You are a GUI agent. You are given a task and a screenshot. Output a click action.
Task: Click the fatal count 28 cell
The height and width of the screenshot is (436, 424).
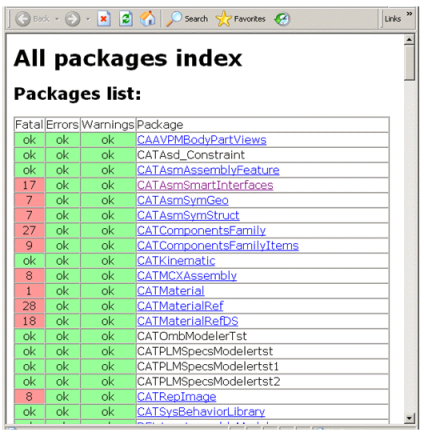click(x=29, y=306)
